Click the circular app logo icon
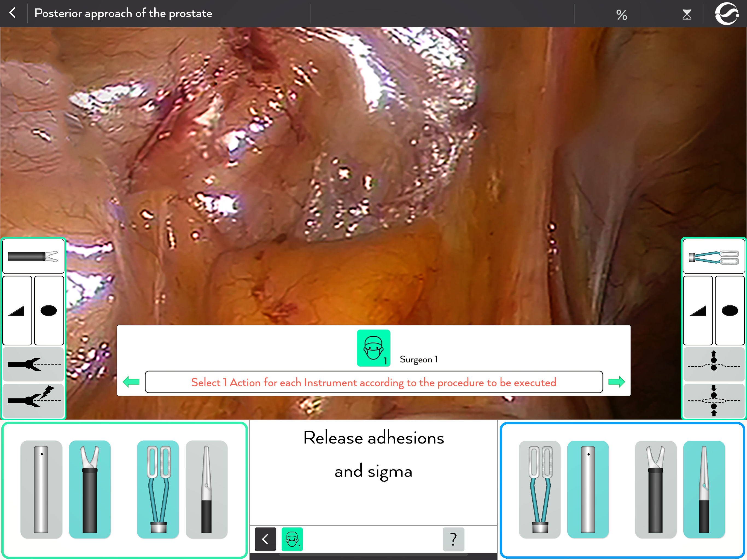 [727, 13]
